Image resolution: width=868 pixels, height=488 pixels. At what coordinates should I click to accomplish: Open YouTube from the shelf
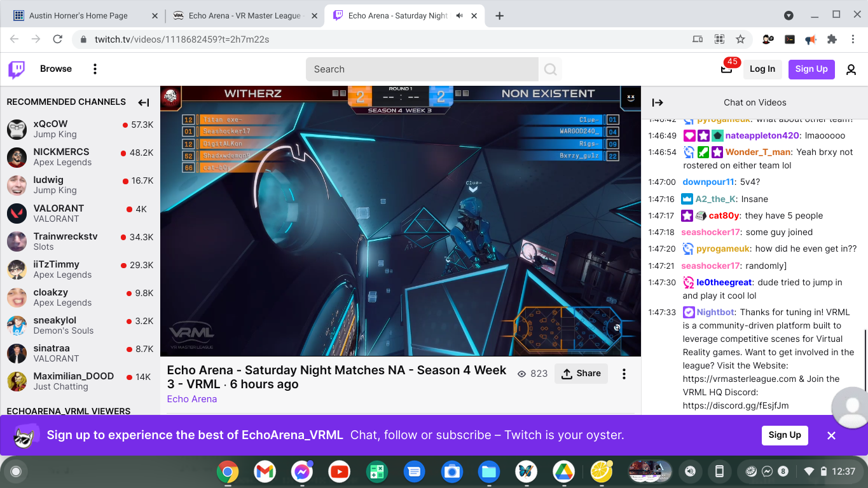pyautogui.click(x=340, y=471)
